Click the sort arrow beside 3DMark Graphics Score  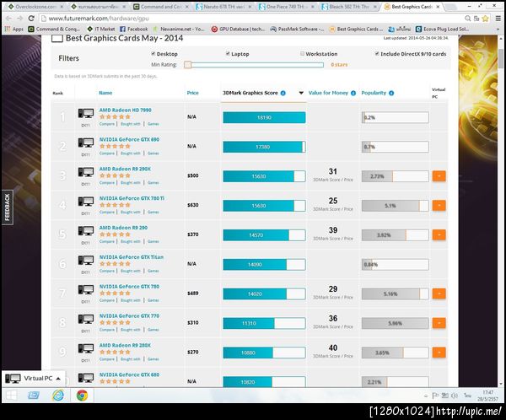pos(301,93)
